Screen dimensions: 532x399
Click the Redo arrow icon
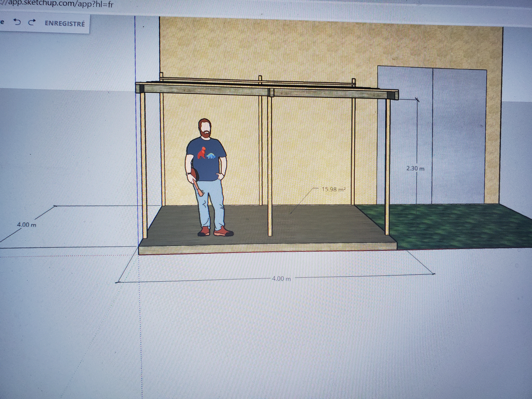tap(32, 23)
